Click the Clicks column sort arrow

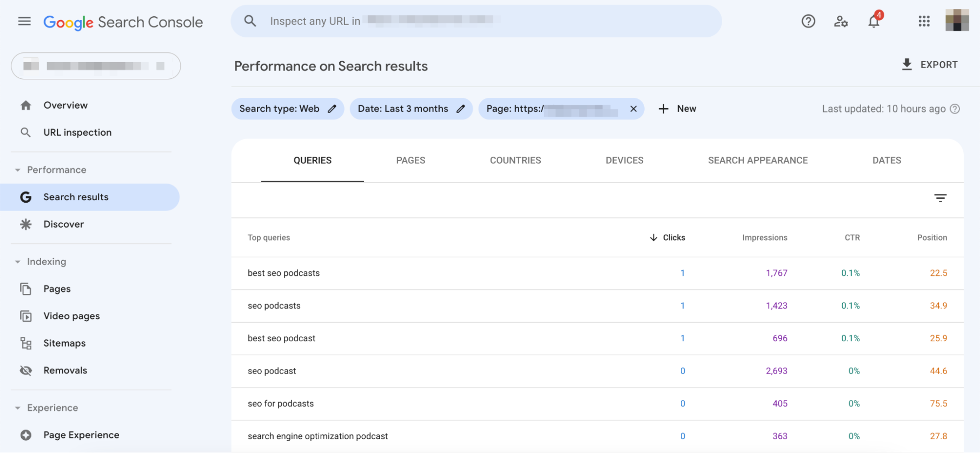click(653, 238)
